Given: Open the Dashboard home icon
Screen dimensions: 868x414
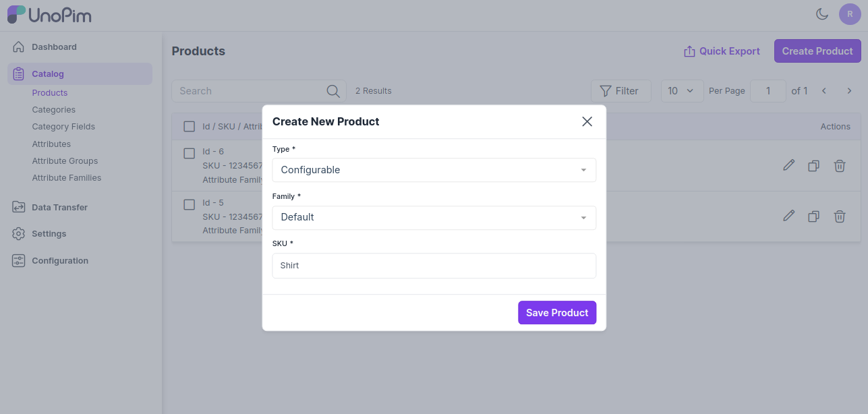Looking at the screenshot, I should point(19,47).
